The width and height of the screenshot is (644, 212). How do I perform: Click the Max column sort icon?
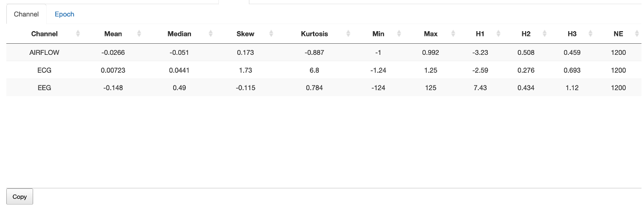(455, 34)
